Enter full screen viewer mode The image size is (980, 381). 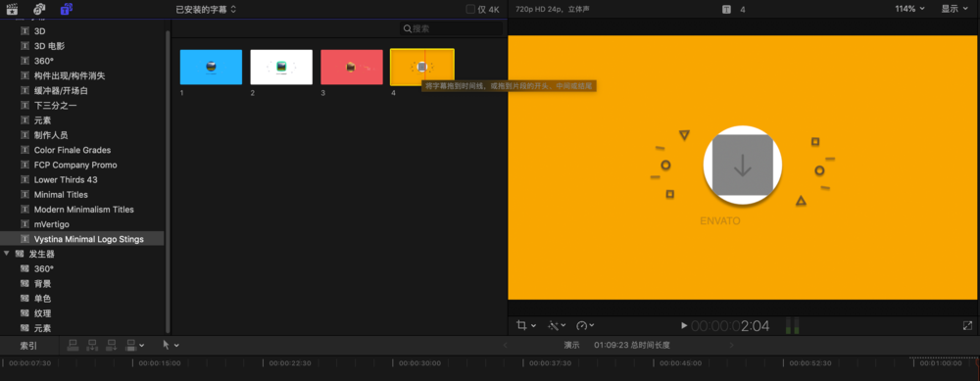pos(967,325)
